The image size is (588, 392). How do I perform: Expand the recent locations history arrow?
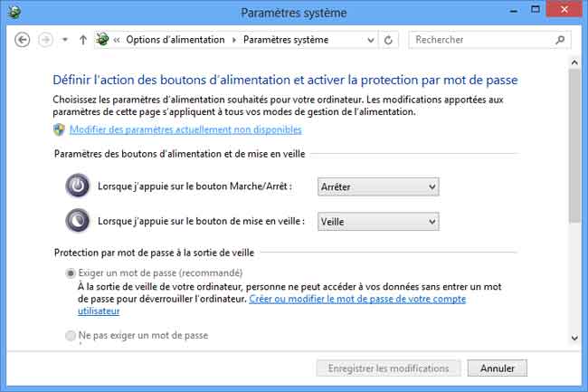65,40
